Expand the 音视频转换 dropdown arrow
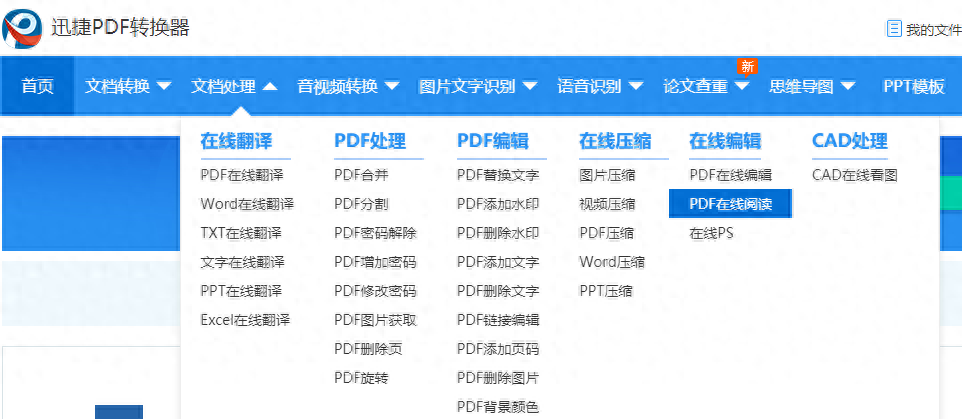The height and width of the screenshot is (419, 962). [392, 86]
